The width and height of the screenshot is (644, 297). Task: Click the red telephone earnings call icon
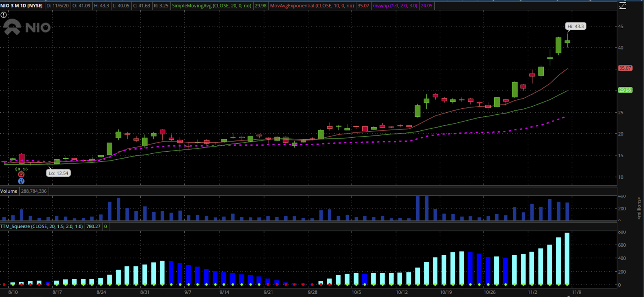[x=21, y=175]
